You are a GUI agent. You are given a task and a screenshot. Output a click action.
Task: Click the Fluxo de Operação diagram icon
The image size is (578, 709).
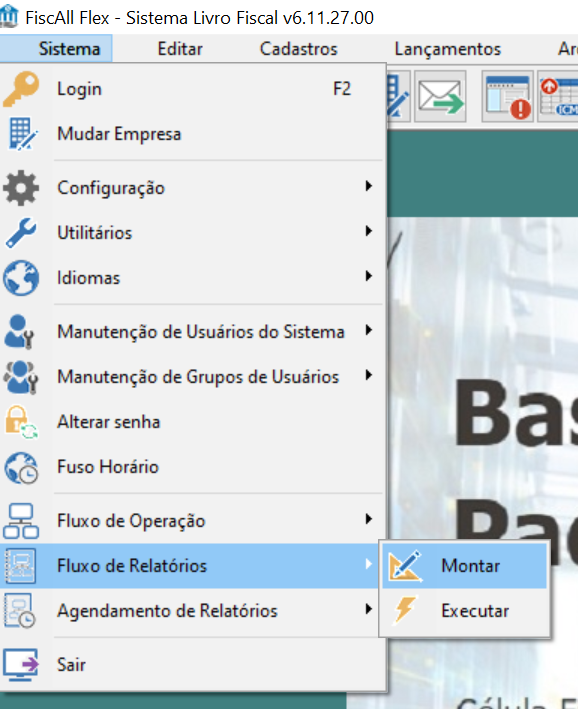(21, 521)
